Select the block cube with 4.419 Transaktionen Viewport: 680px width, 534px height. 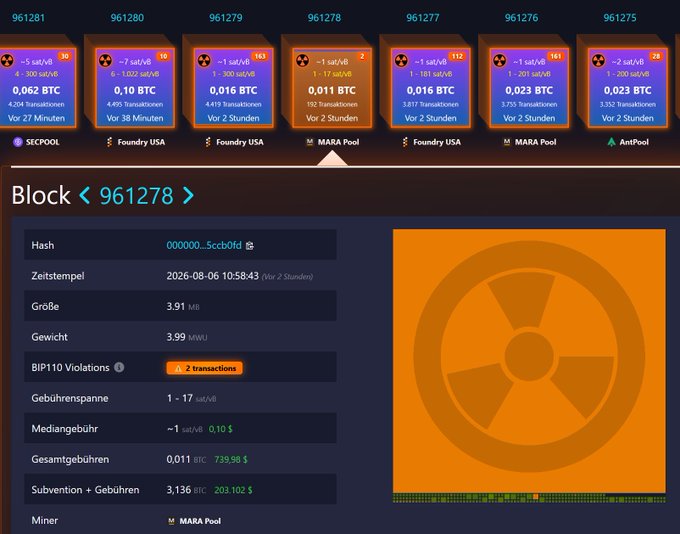[x=233, y=88]
